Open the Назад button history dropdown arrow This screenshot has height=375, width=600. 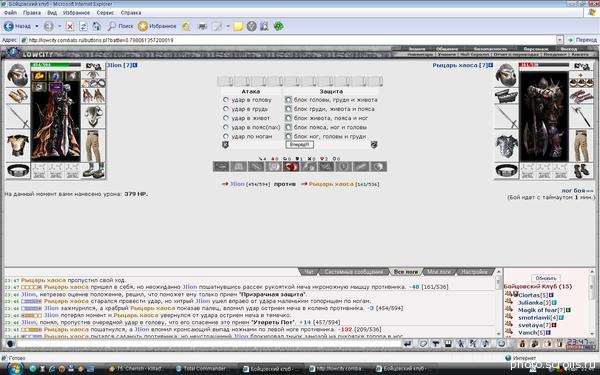pyautogui.click(x=37, y=26)
